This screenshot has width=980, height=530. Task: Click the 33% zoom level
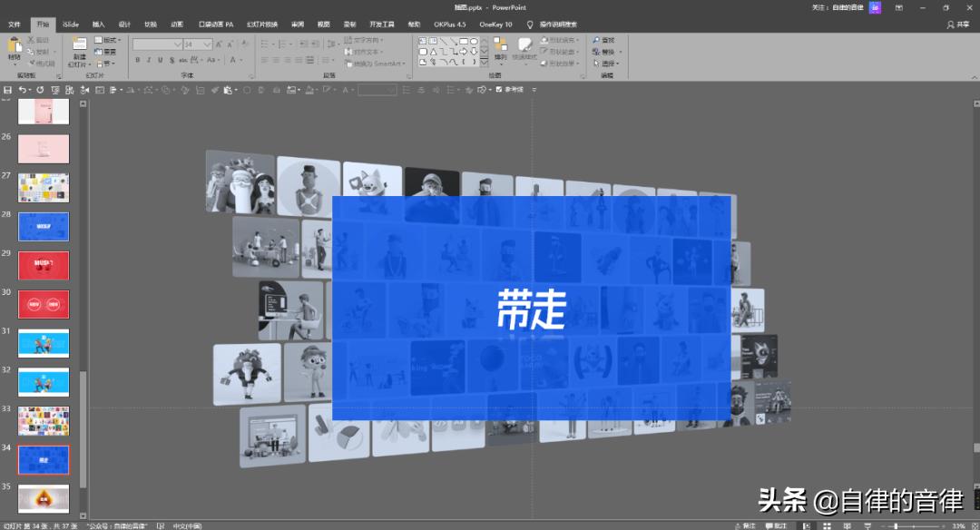[958, 526]
